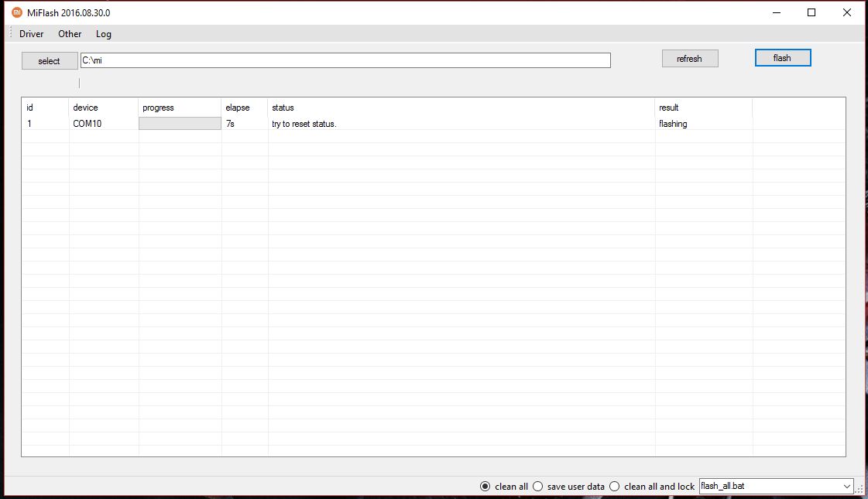868x499 pixels.
Task: Expand the flash_all.bat script dropdown
Action: pyautogui.click(x=846, y=487)
